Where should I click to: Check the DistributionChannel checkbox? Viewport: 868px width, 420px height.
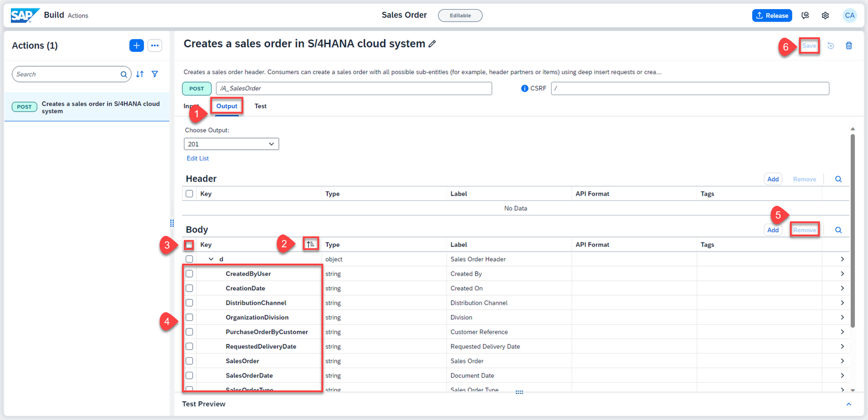(189, 303)
